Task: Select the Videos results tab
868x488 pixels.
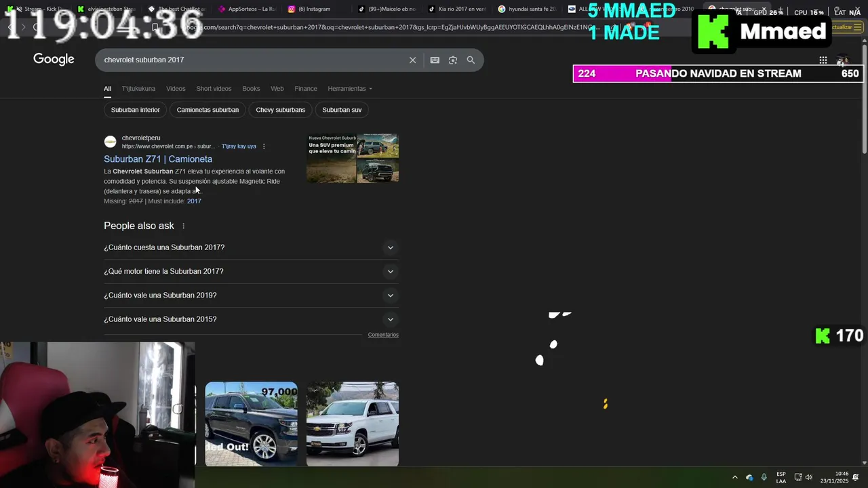Action: (176, 89)
